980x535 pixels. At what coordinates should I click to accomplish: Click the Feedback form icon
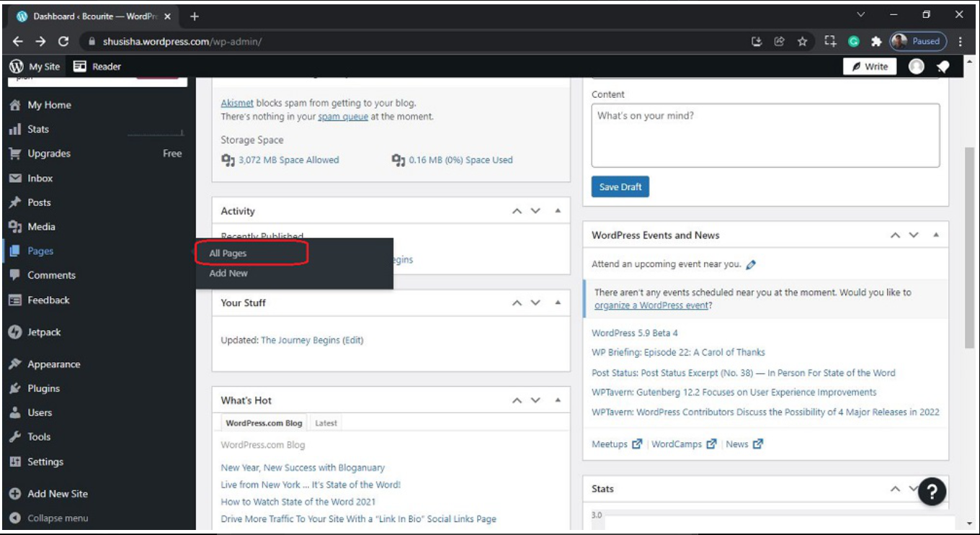(x=15, y=300)
